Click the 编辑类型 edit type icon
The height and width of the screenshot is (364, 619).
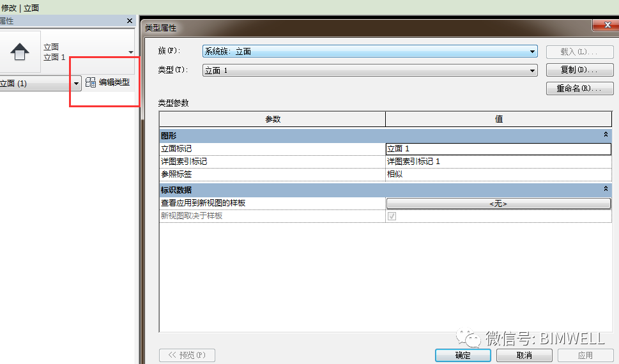(91, 82)
